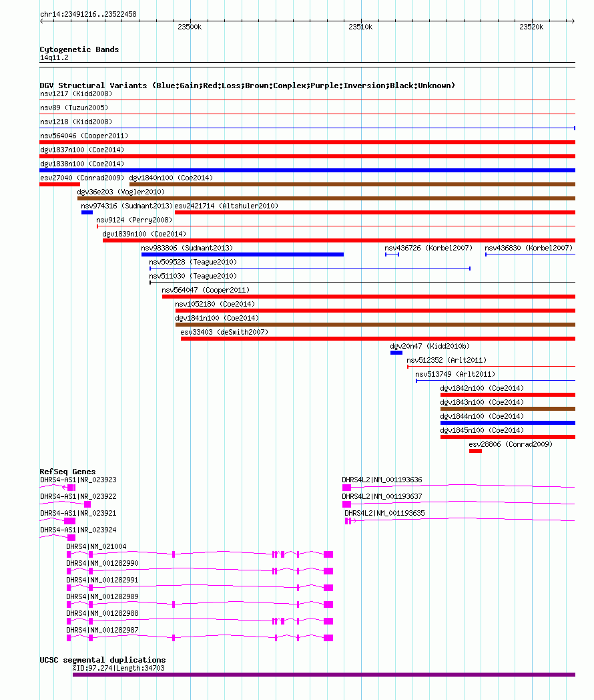Open DHRS4L2|NM_001193635 transcript
This screenshot has height=700, width=594.
pyautogui.click(x=385, y=514)
